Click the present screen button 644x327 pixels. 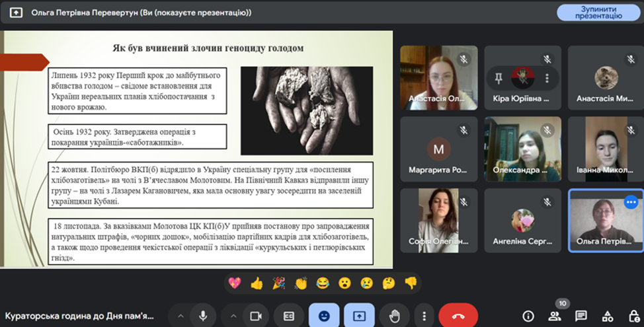(x=360, y=316)
